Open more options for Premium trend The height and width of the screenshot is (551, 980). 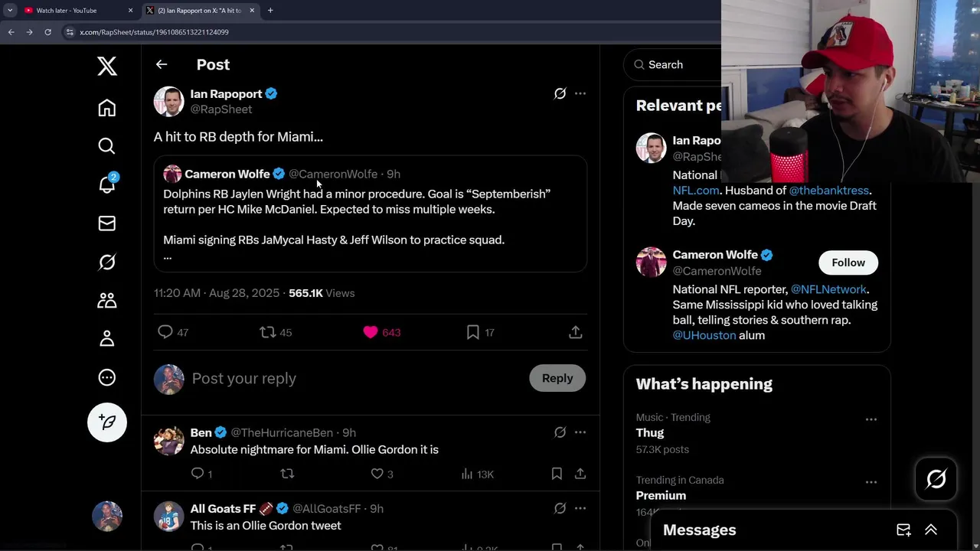pyautogui.click(x=871, y=482)
